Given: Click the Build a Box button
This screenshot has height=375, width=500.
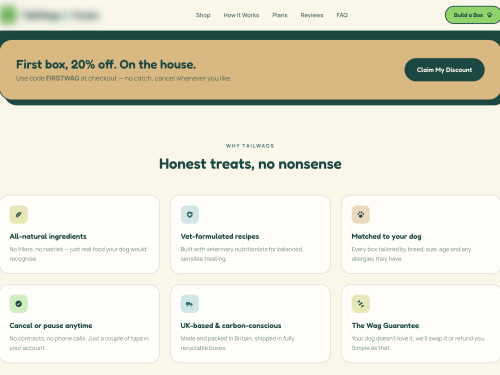Looking at the screenshot, I should [x=473, y=15].
